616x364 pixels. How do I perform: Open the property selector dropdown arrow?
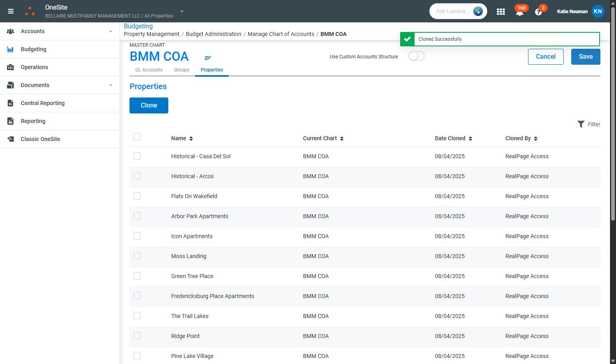pyautogui.click(x=182, y=11)
